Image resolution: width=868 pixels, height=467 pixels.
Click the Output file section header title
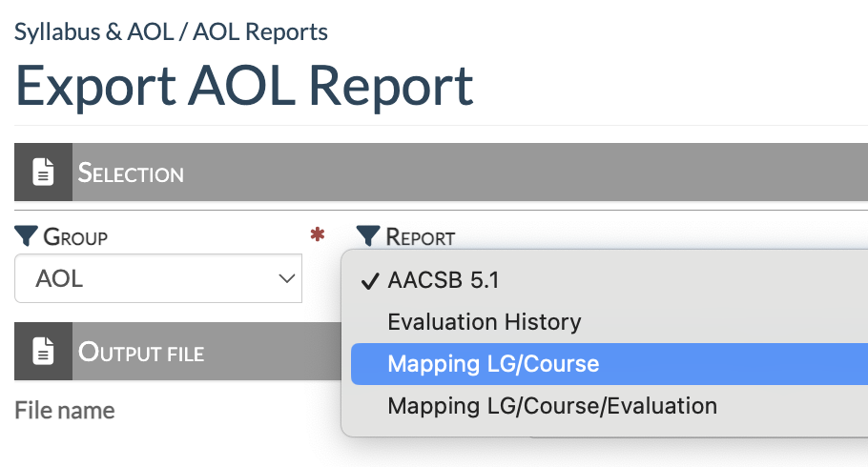click(x=140, y=353)
